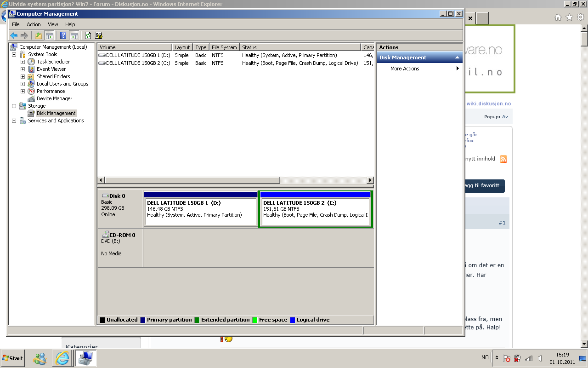Expand the Local Users and Groups node
This screenshot has height=368, width=588.
pos(23,84)
